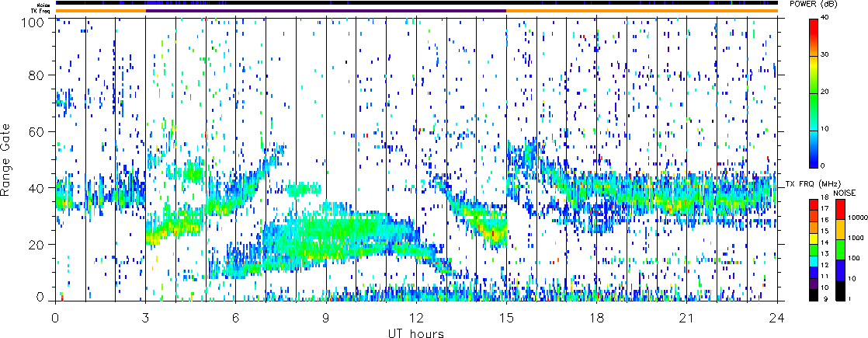
Task: Click the orange TX Freq strip before hour 3
Action: (101, 11)
